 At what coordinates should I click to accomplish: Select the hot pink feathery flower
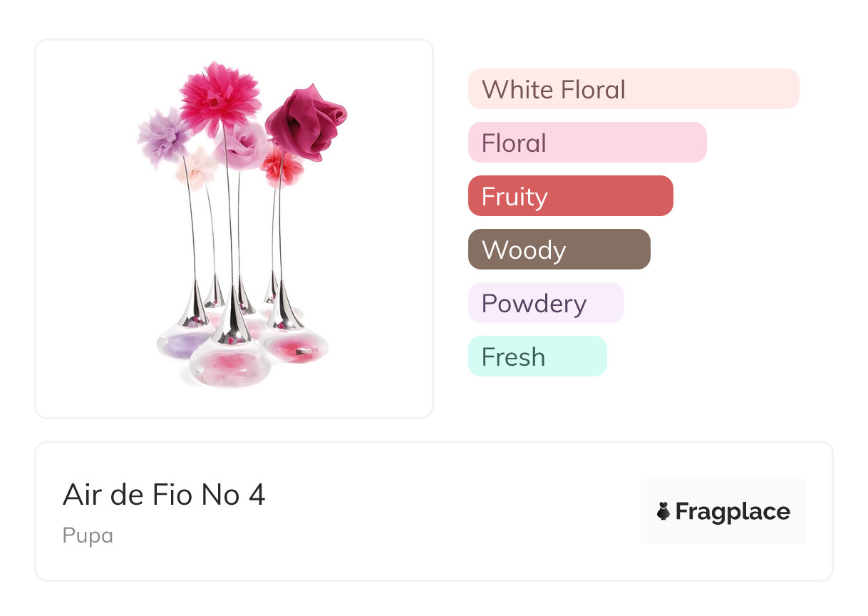pyautogui.click(x=219, y=97)
